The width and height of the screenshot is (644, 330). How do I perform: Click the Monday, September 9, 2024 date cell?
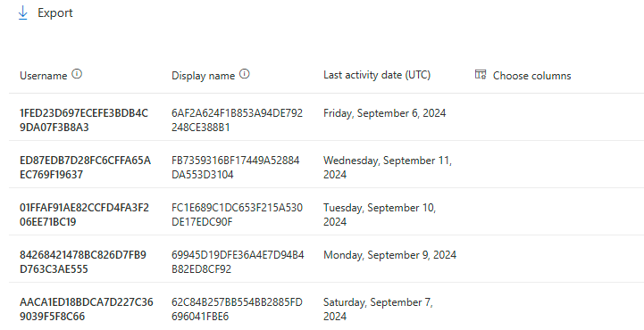389,255
